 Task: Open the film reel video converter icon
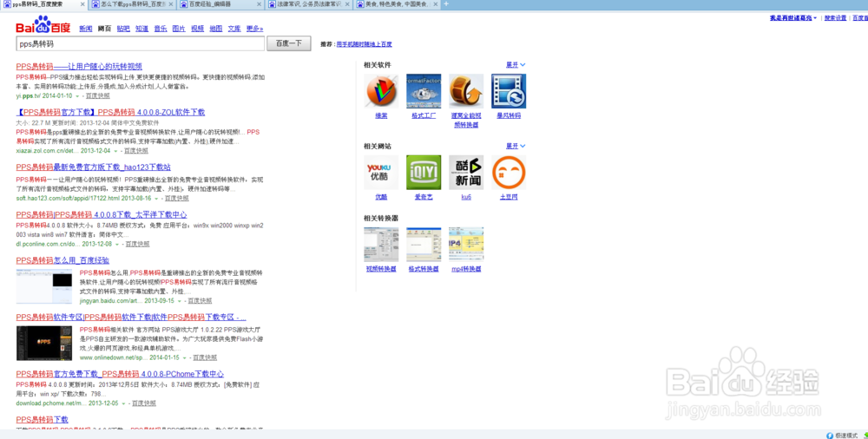click(x=466, y=91)
